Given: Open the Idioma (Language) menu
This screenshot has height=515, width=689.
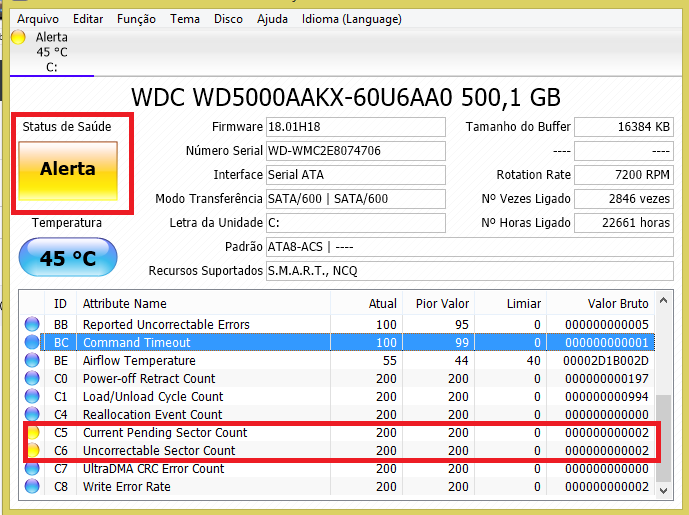Looking at the screenshot, I should pyautogui.click(x=352, y=19).
